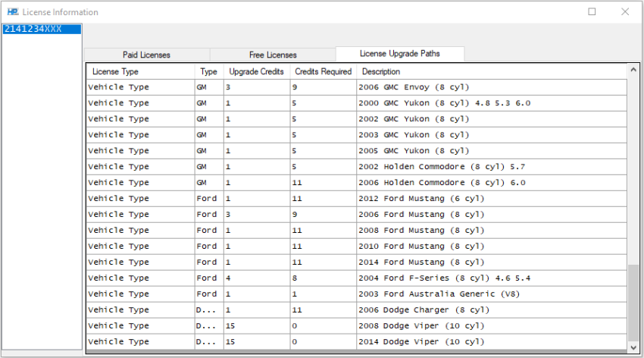Viewport: 644px width, 358px height.
Task: Click credits required 0 in 2014 Viper row
Action: [x=324, y=341]
